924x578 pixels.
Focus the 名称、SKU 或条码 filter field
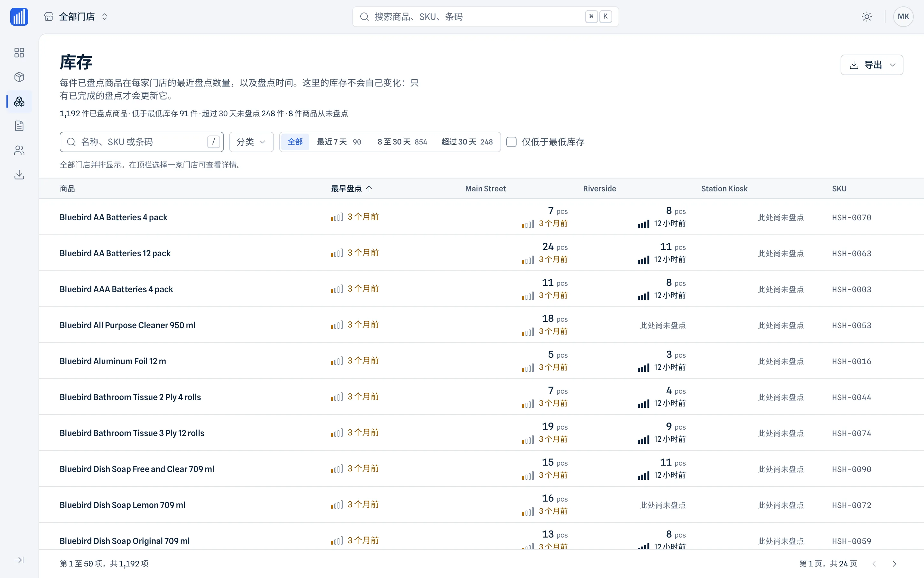point(142,142)
